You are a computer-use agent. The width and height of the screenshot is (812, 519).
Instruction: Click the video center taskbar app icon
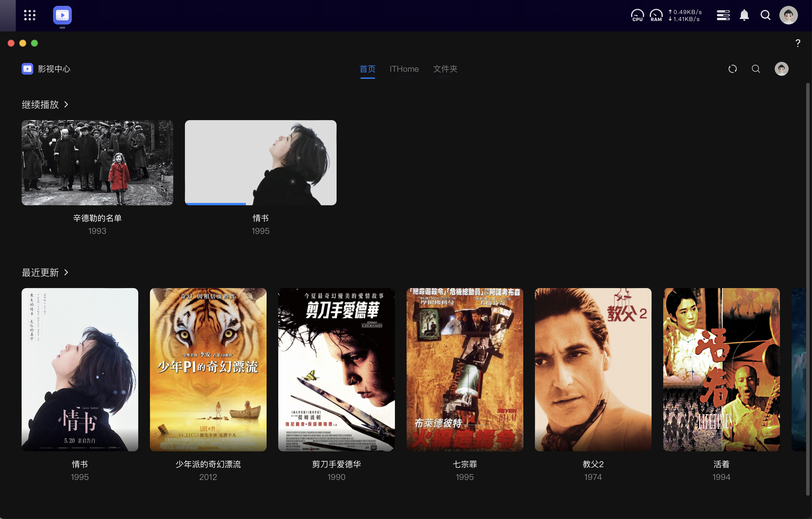(62, 15)
